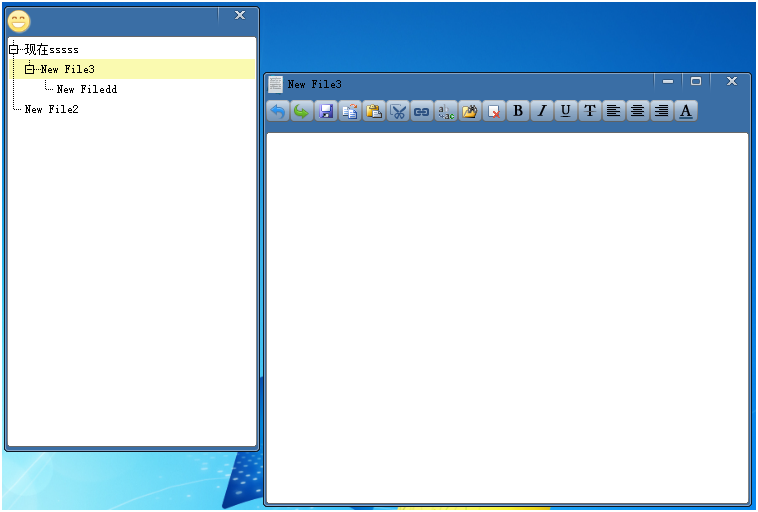Collapse the 现在sssss root node
Viewport: 758px width, 512px height.
pos(14,49)
